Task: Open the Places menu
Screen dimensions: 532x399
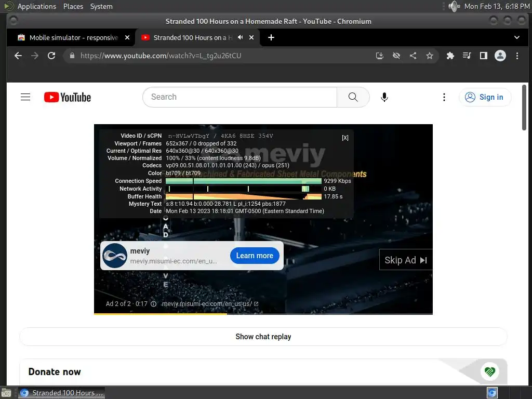Action: [73, 6]
